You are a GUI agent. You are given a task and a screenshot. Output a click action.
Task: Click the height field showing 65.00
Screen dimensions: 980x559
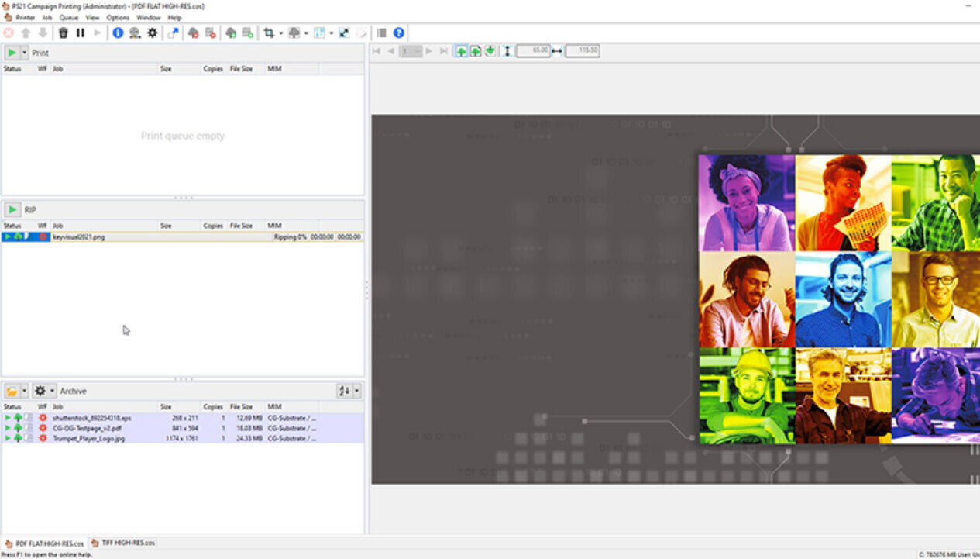(532, 51)
